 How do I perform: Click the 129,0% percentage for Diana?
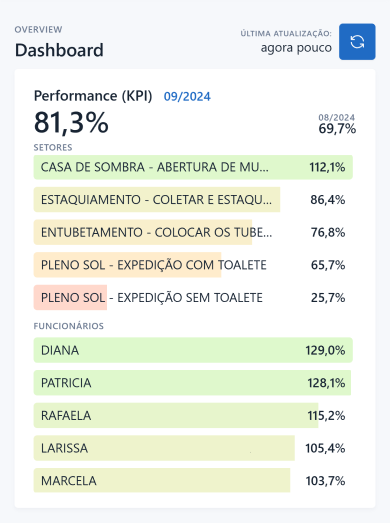coord(325,350)
